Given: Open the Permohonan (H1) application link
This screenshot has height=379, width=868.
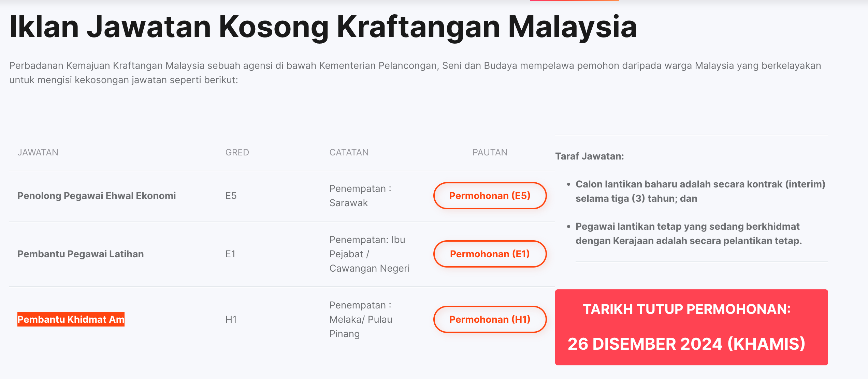Looking at the screenshot, I should [490, 319].
